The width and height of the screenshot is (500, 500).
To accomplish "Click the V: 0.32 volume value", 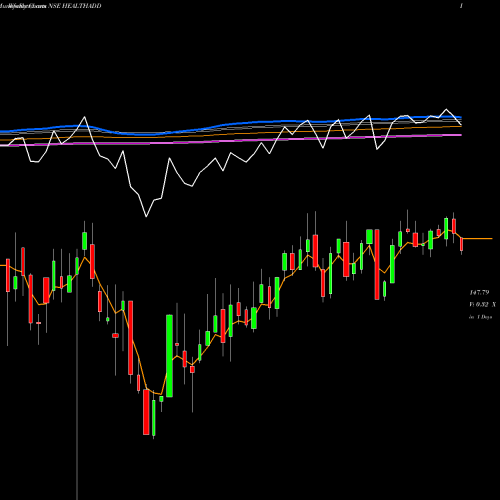I will pos(479,304).
